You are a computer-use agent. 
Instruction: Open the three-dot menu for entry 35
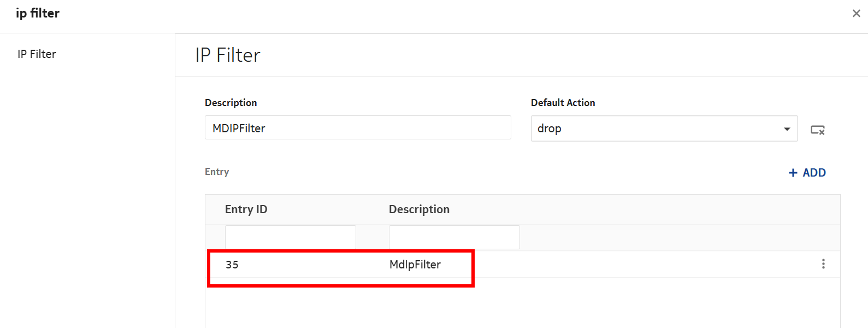(x=823, y=264)
